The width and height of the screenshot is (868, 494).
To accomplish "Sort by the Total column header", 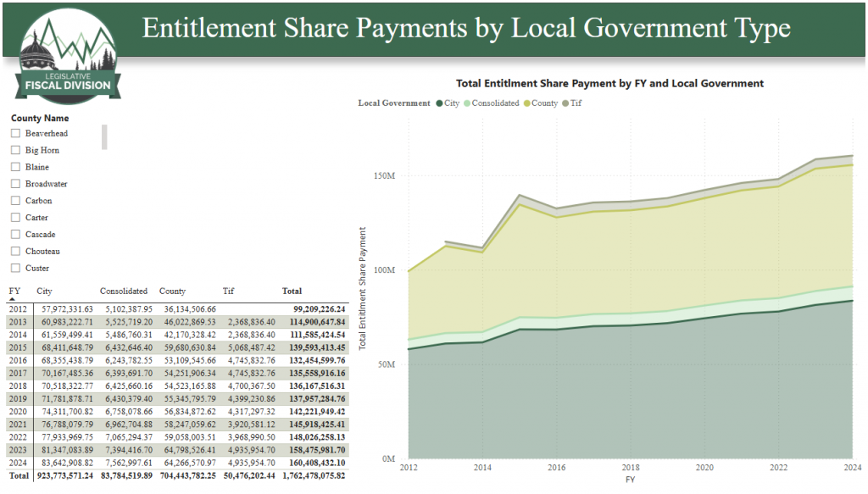I will click(292, 291).
